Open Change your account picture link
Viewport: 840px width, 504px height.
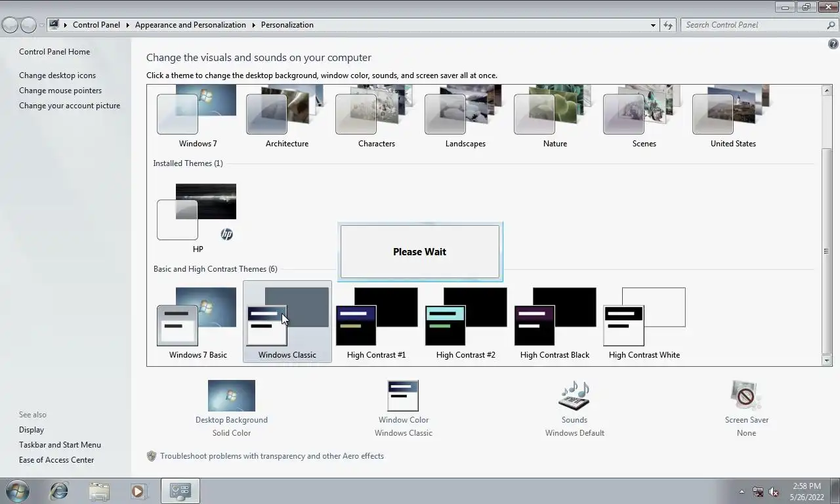tap(70, 106)
